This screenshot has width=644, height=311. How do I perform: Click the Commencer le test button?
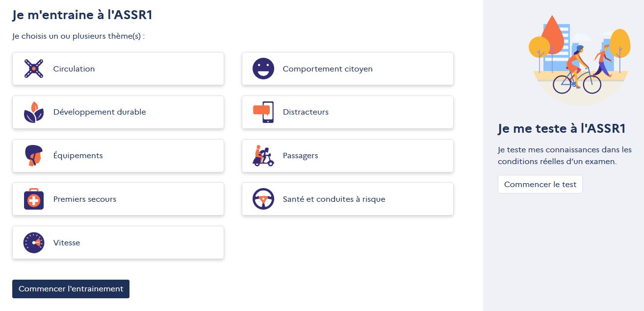(540, 184)
